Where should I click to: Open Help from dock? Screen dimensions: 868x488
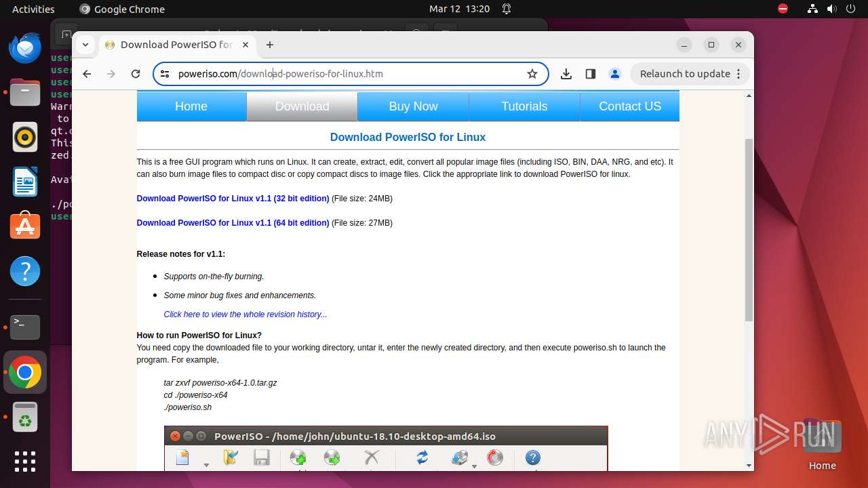25,272
